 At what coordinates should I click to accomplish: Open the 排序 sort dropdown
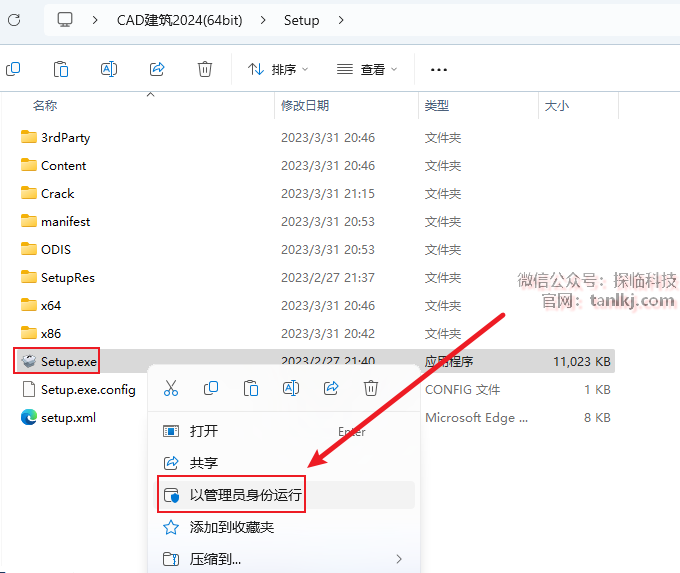278,69
